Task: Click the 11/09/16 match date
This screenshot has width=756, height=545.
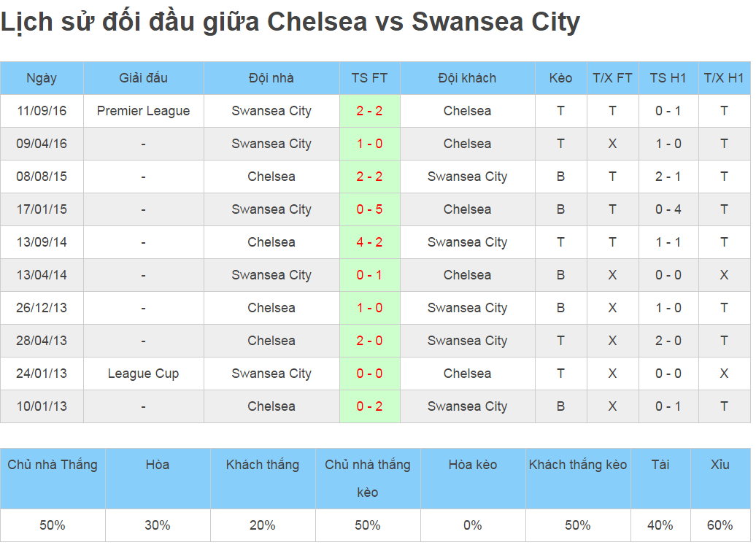Action: [42, 111]
